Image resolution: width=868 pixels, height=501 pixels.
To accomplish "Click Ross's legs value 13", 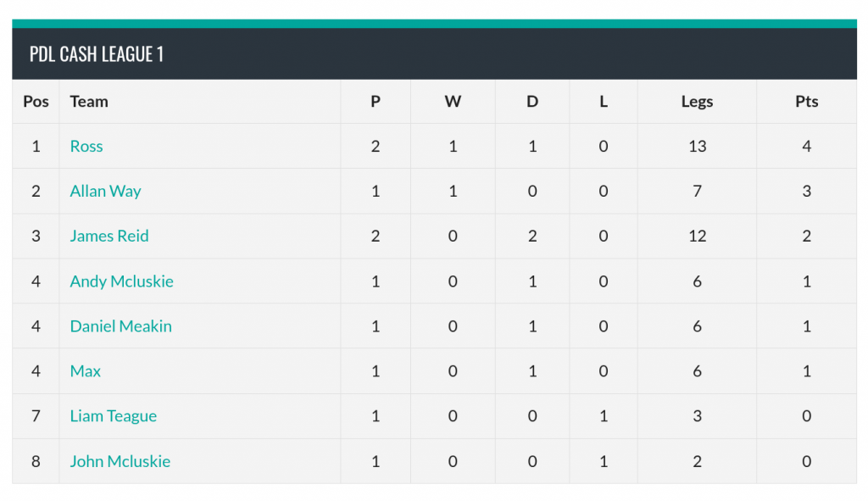I will (x=697, y=147).
